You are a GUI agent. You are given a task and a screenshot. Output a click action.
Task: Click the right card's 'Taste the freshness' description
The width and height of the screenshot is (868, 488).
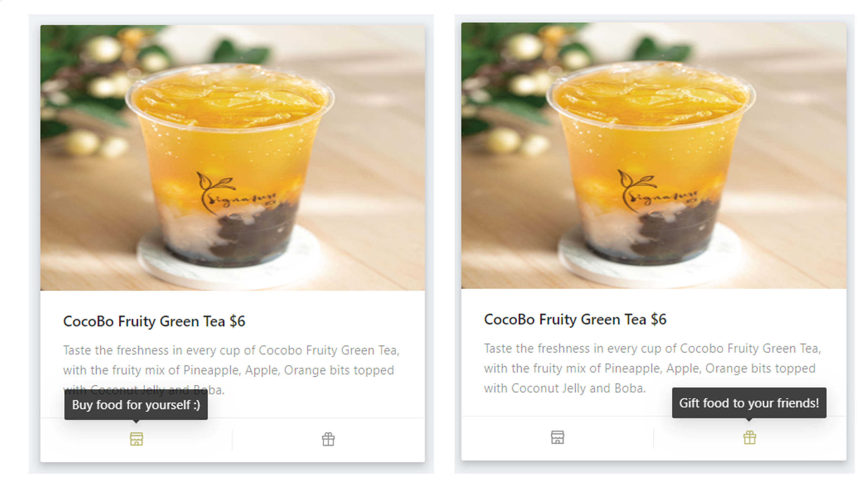click(652, 368)
